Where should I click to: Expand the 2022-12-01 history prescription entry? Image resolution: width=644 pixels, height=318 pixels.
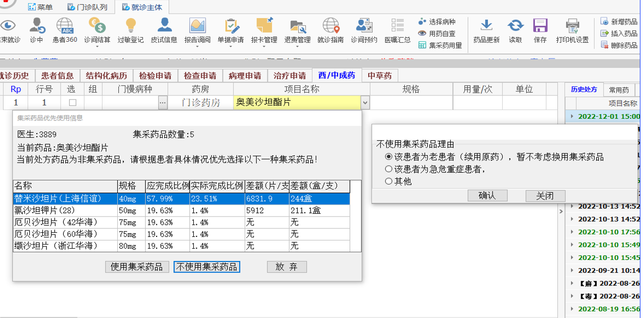572,117
